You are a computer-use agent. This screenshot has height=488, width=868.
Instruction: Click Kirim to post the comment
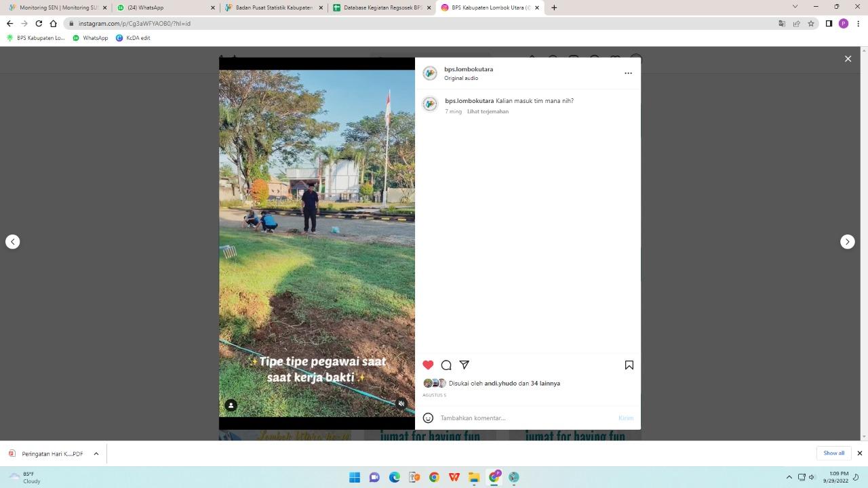tap(626, 418)
